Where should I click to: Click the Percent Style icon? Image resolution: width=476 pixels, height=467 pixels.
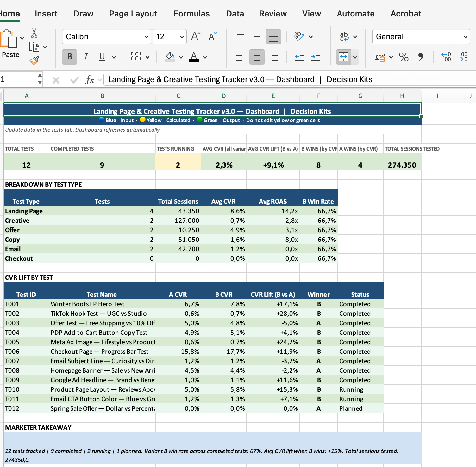[404, 57]
